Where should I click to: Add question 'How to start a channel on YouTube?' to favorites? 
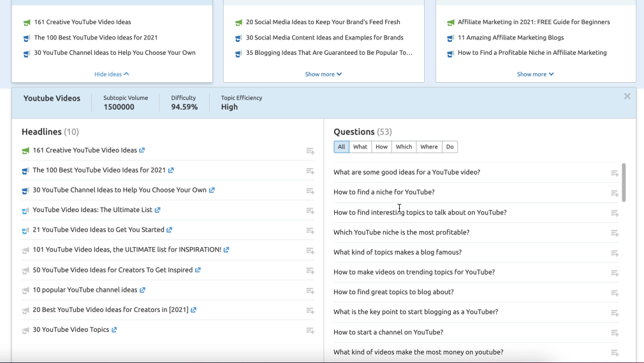[615, 333]
